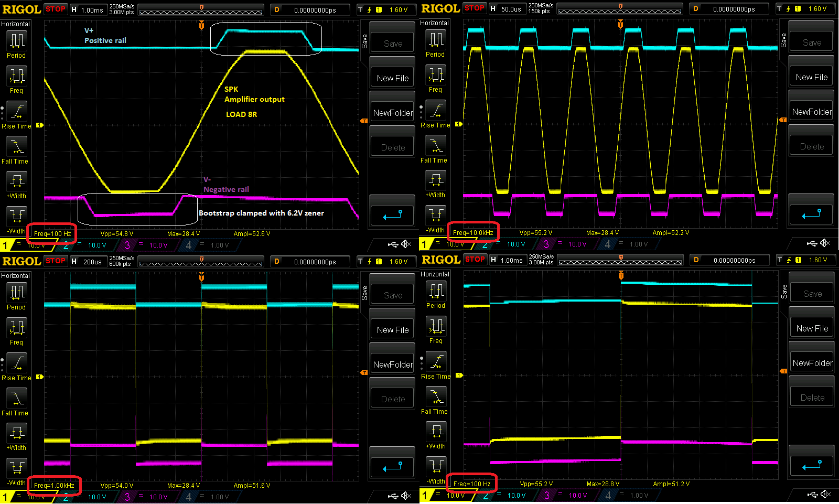This screenshot has height=504, width=839.
Task: Pick -Width icon in the 50.0us scope
Action: click(436, 215)
